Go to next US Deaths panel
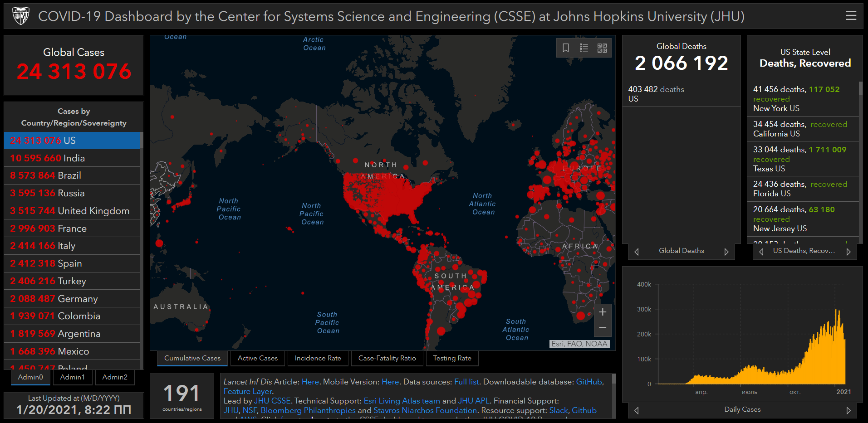 click(x=848, y=252)
